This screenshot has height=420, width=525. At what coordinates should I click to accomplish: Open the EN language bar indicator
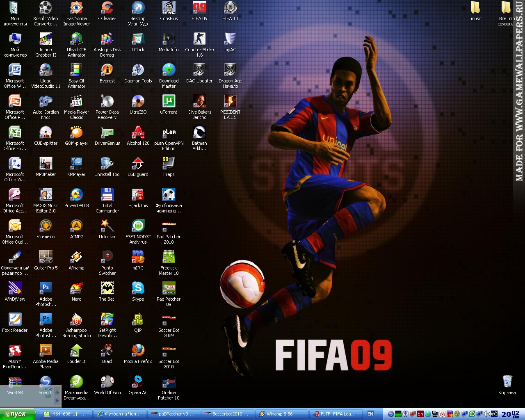pyautogui.click(x=370, y=414)
